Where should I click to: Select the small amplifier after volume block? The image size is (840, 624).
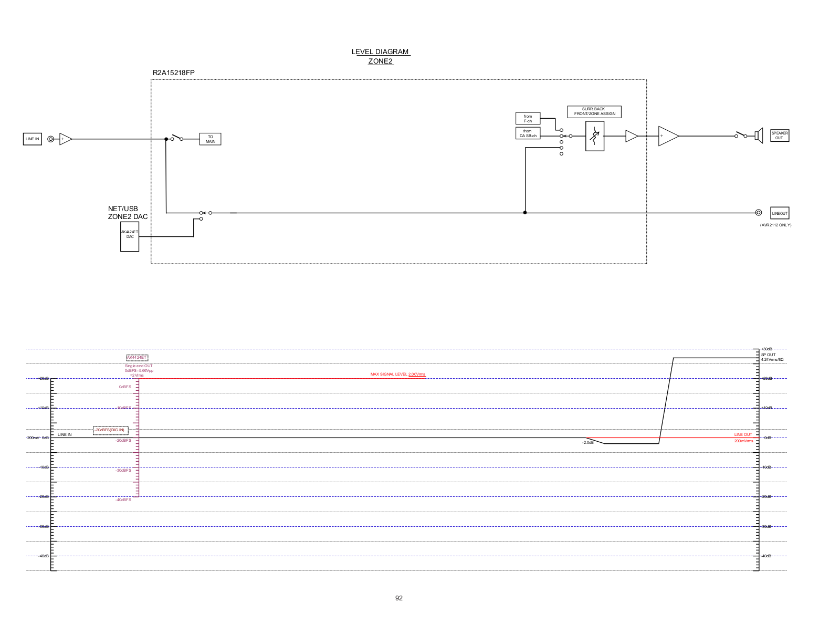(x=631, y=136)
